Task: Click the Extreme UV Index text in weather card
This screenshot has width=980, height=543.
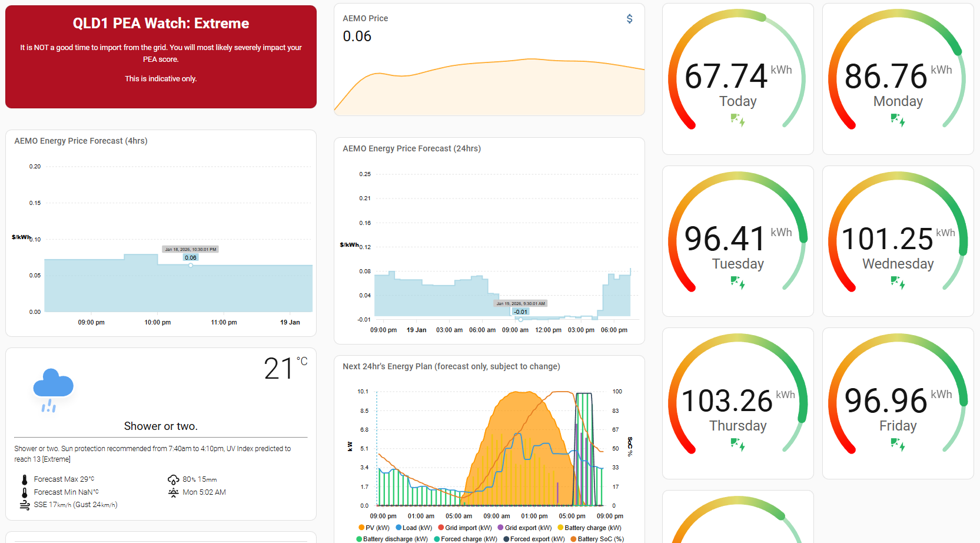Action: (57, 459)
